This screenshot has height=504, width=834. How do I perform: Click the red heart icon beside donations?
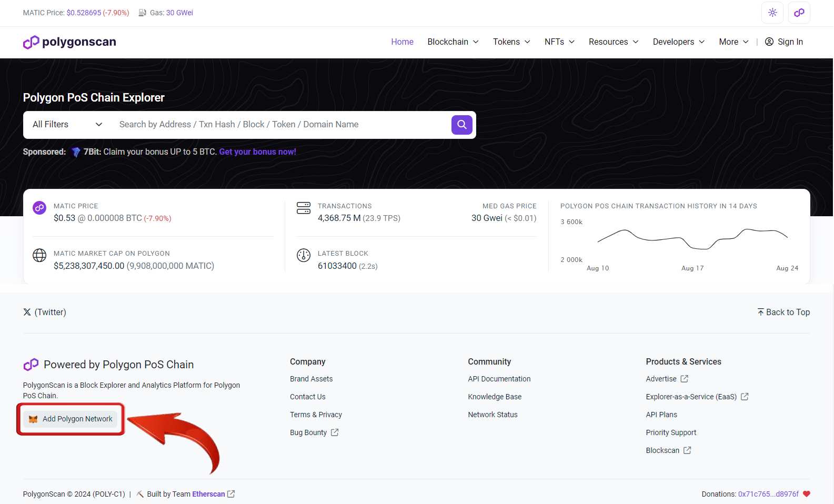point(806,494)
